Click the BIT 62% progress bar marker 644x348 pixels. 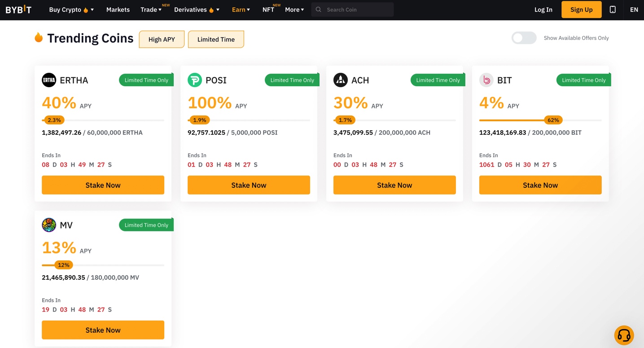pos(553,120)
